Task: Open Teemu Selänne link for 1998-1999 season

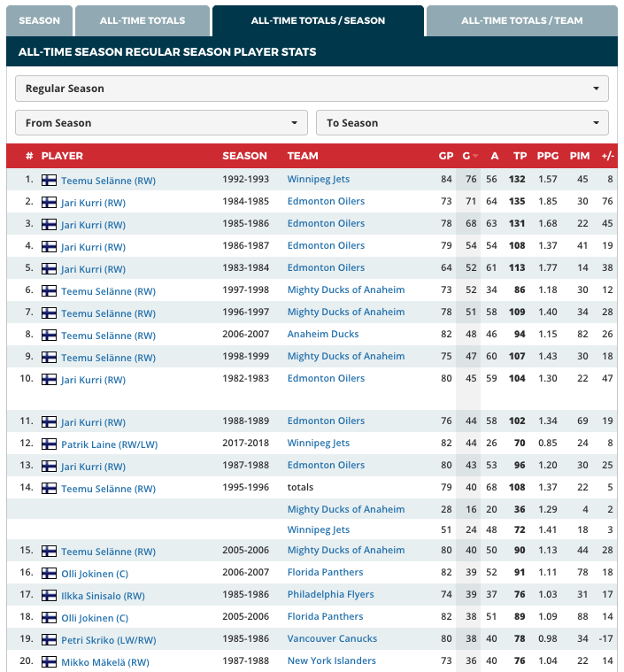Action: click(x=109, y=358)
